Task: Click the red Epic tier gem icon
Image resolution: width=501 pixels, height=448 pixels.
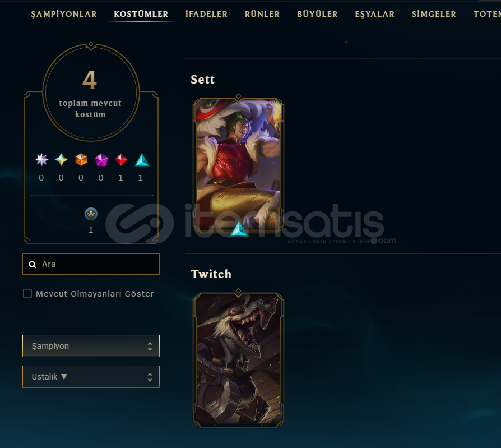Action: click(x=121, y=159)
